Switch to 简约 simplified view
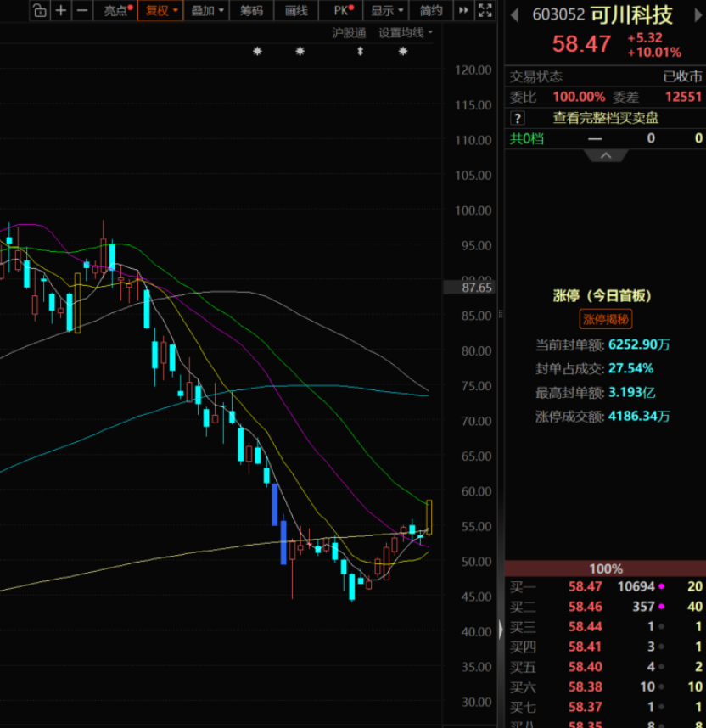This screenshot has height=728, width=706. click(431, 10)
